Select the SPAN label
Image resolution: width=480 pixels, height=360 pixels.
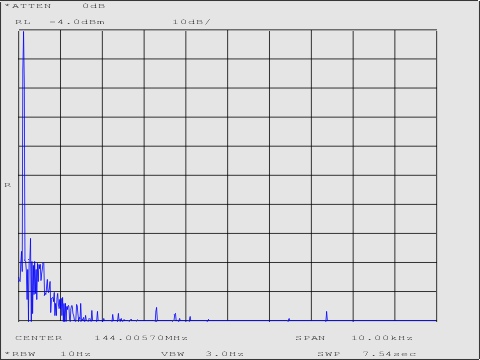point(310,338)
